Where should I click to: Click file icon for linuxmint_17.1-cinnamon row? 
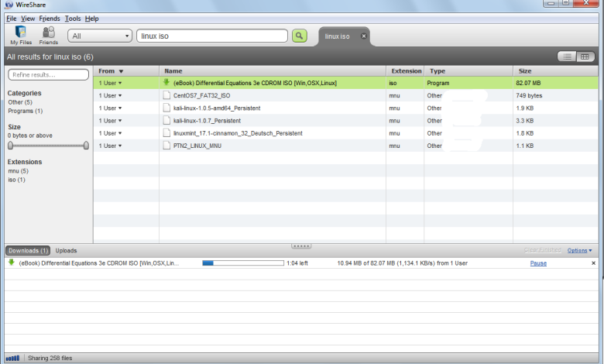pyautogui.click(x=166, y=133)
